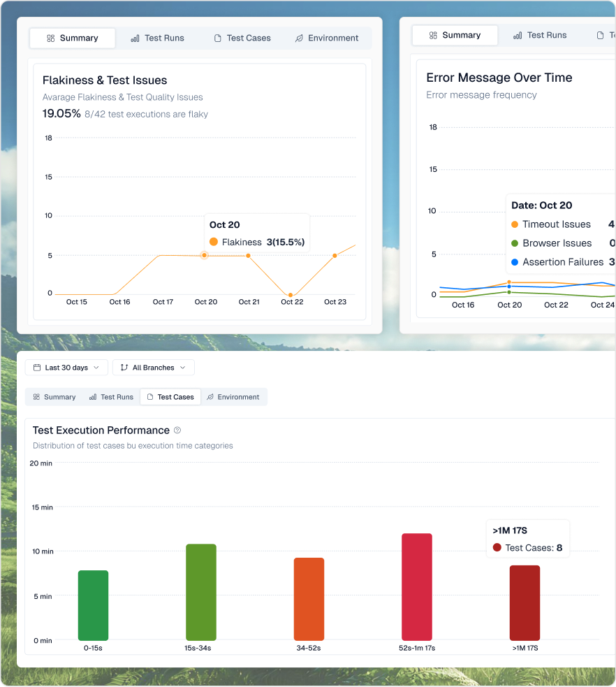
Task: Select the Test Cases tab in bottom panel
Action: 170,397
